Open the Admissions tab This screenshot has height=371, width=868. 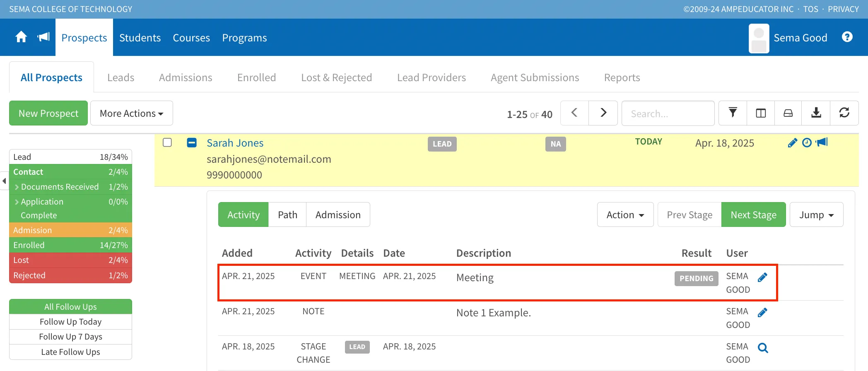(186, 77)
